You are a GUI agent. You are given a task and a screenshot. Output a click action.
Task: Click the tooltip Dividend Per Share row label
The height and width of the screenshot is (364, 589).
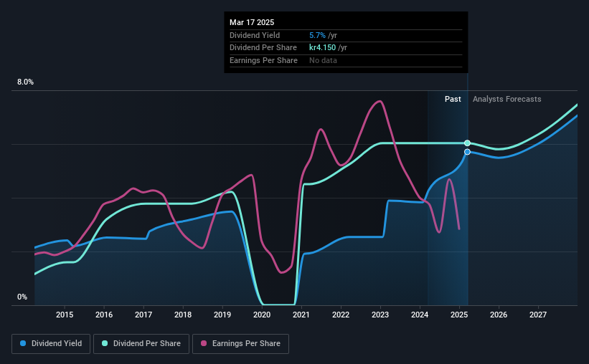pos(263,48)
